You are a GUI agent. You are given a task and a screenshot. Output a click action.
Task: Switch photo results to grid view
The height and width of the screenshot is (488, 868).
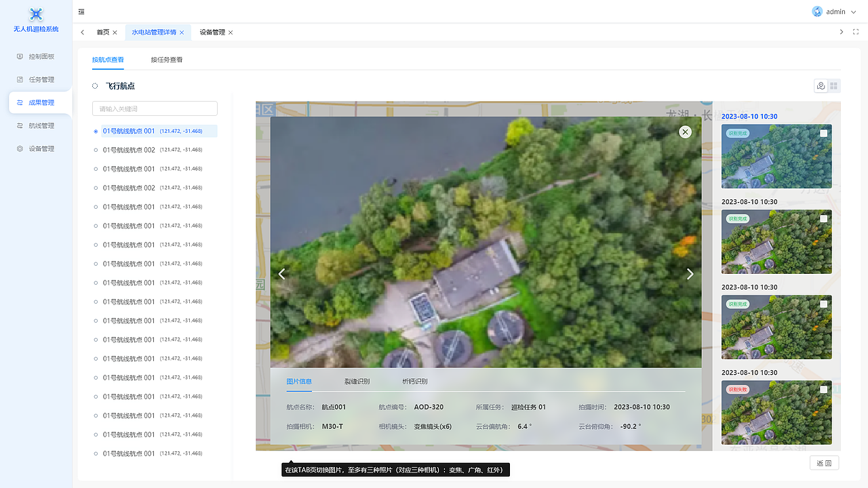(833, 85)
